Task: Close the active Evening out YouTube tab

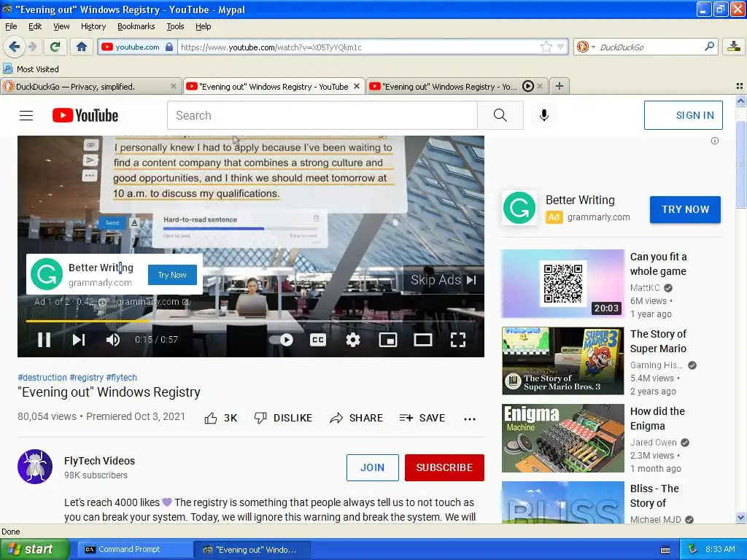Action: click(357, 86)
